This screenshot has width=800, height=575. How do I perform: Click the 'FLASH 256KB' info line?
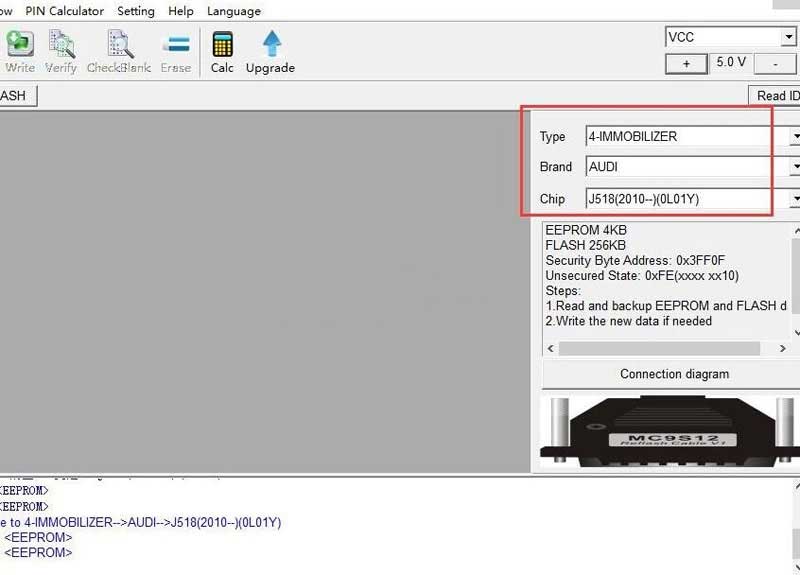[x=585, y=245]
